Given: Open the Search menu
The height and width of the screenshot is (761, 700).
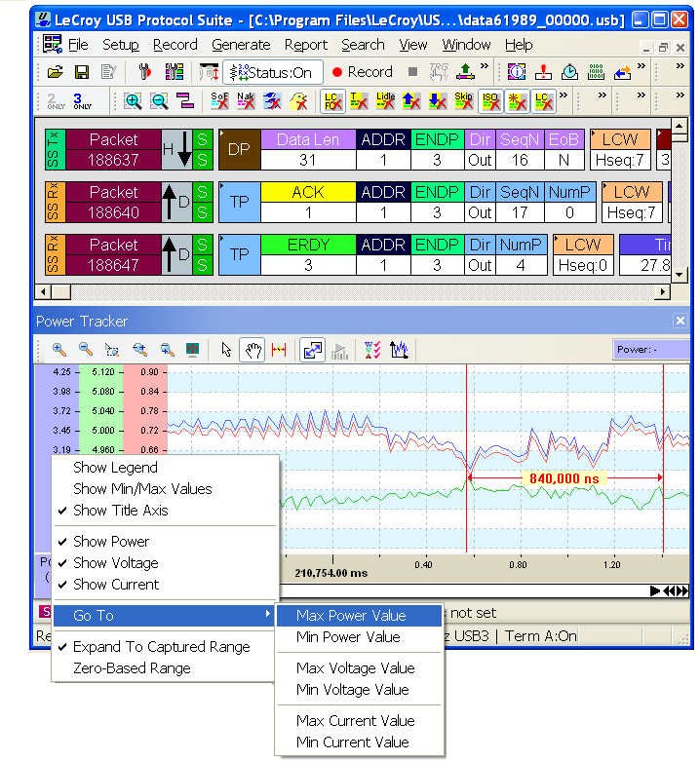Looking at the screenshot, I should tap(363, 45).
